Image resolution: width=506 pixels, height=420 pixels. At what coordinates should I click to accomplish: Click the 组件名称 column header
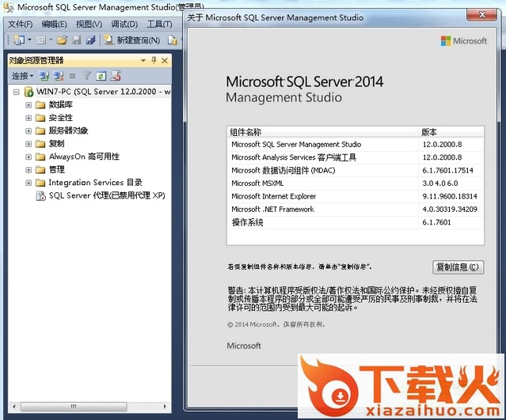[x=322, y=132]
